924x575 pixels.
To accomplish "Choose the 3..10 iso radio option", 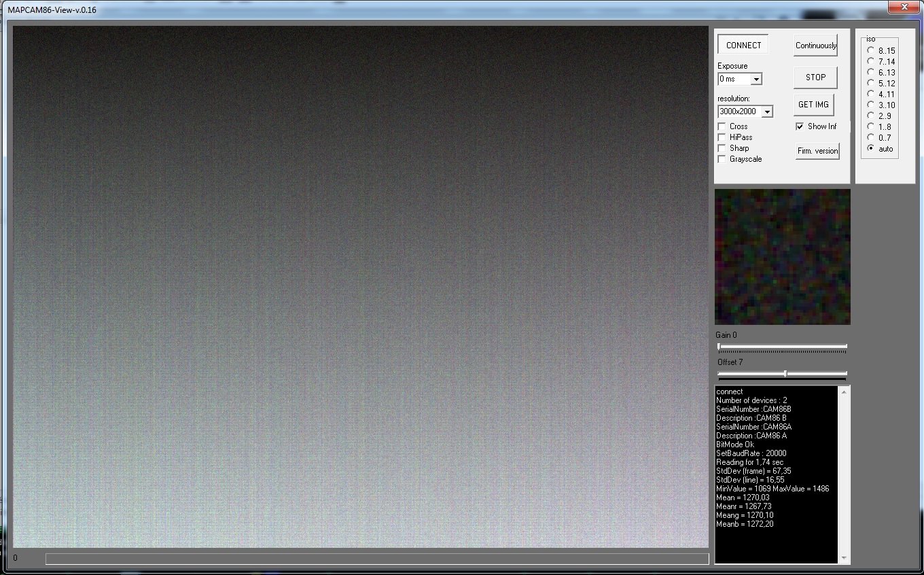I will pos(871,105).
